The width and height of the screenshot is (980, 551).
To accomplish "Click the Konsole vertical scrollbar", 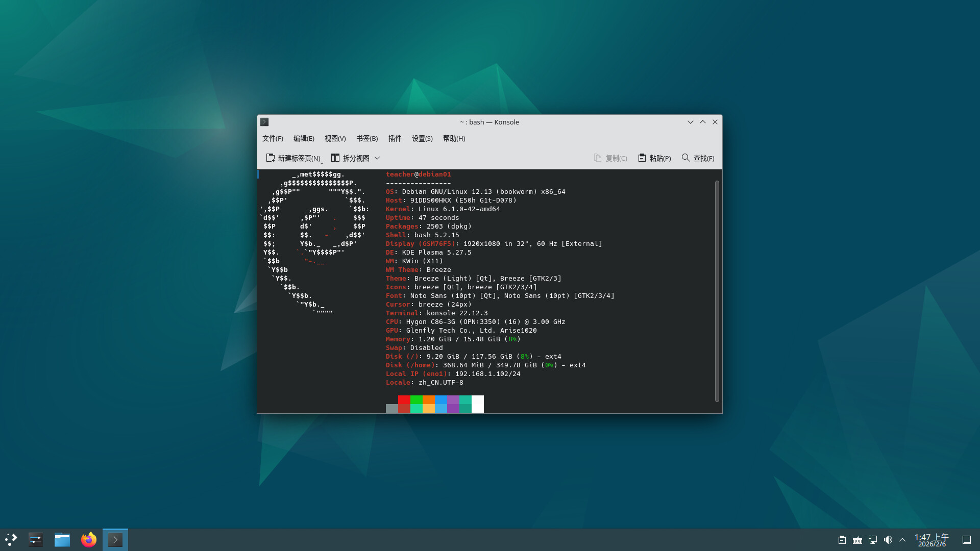I will pyautogui.click(x=717, y=291).
